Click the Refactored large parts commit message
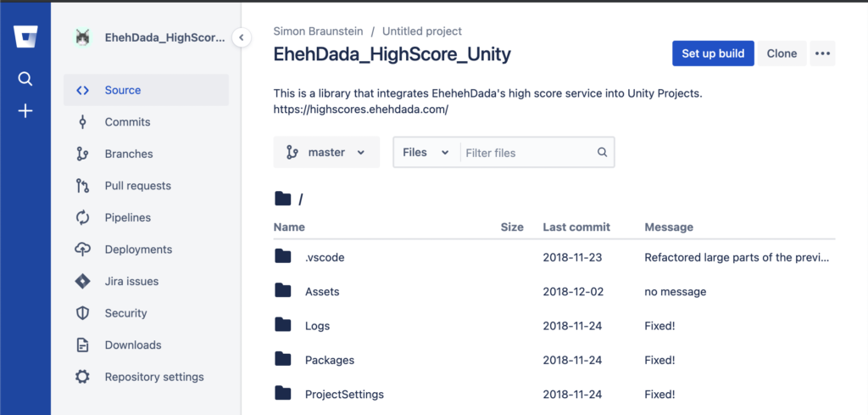Screen dimensions: 868x415 (x=737, y=258)
